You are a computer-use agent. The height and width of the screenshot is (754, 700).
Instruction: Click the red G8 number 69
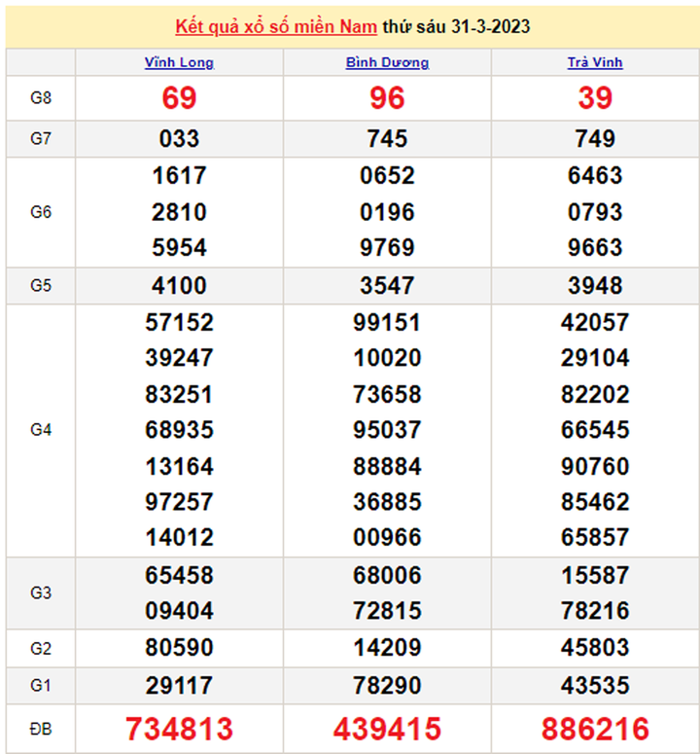[179, 98]
